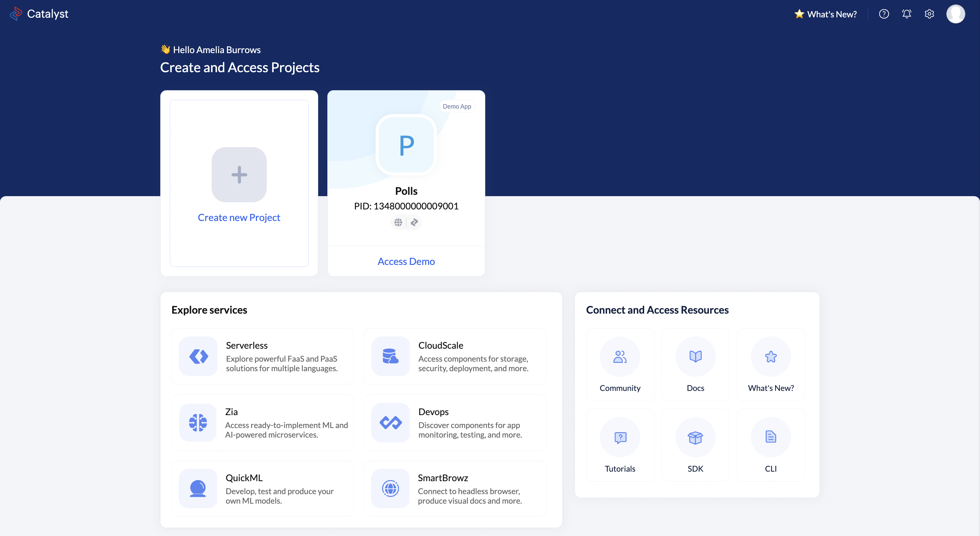The image size is (980, 536).
Task: Click the Serverless service icon
Action: (x=198, y=356)
